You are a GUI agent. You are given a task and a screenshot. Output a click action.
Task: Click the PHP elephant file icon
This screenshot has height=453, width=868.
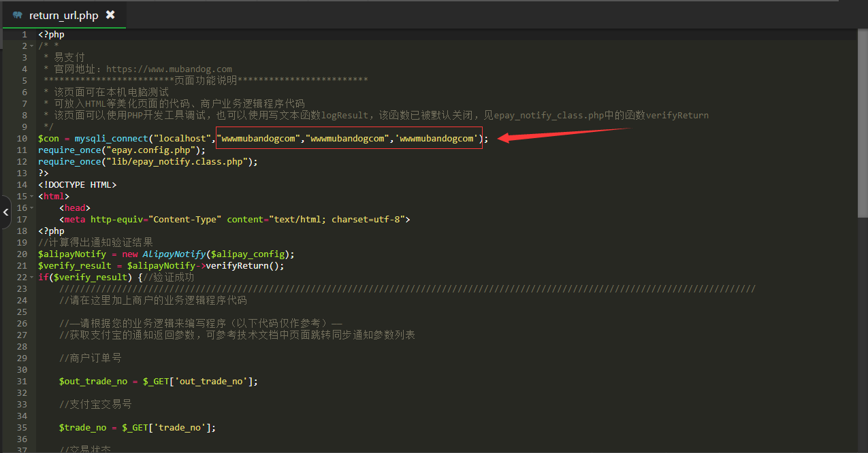point(18,15)
